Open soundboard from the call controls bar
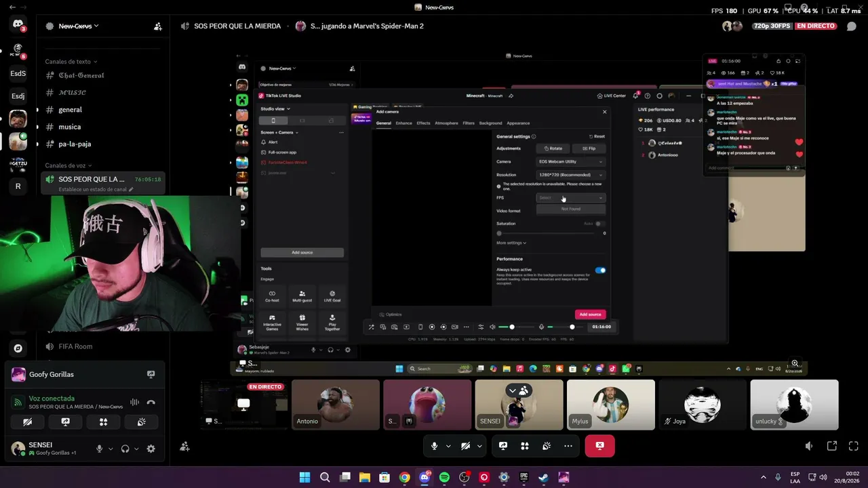Viewport: 868px width, 488px height. [x=547, y=446]
